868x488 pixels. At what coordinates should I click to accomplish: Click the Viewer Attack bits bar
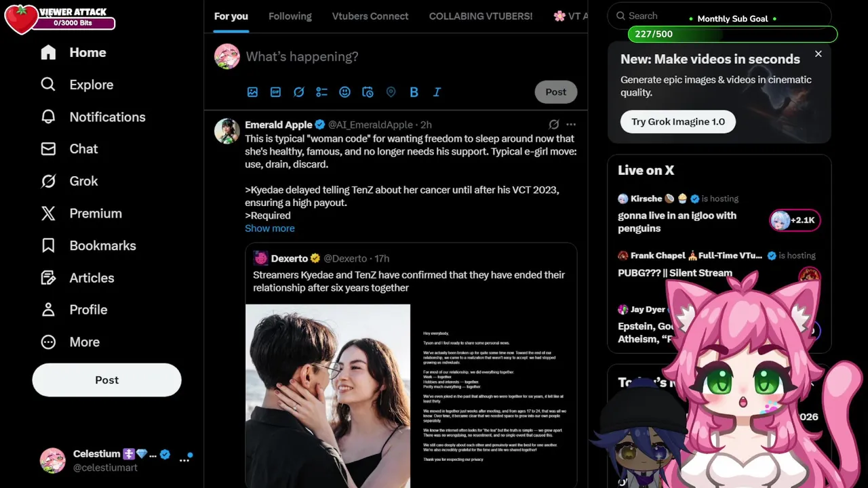point(73,23)
